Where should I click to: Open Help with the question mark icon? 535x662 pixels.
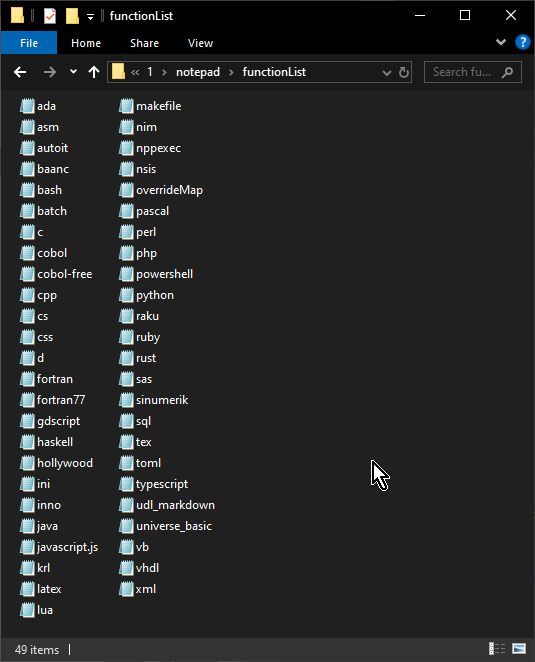click(523, 42)
